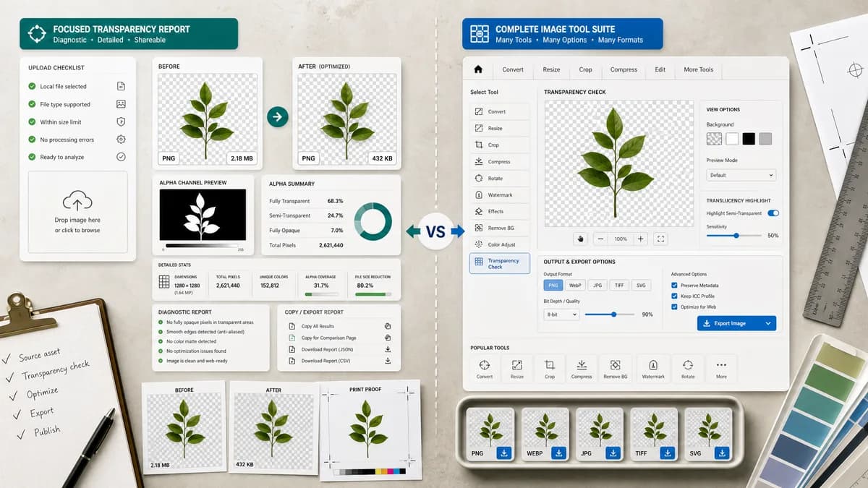Select the checkerboard background swatch
The image size is (868, 488).
[714, 138]
